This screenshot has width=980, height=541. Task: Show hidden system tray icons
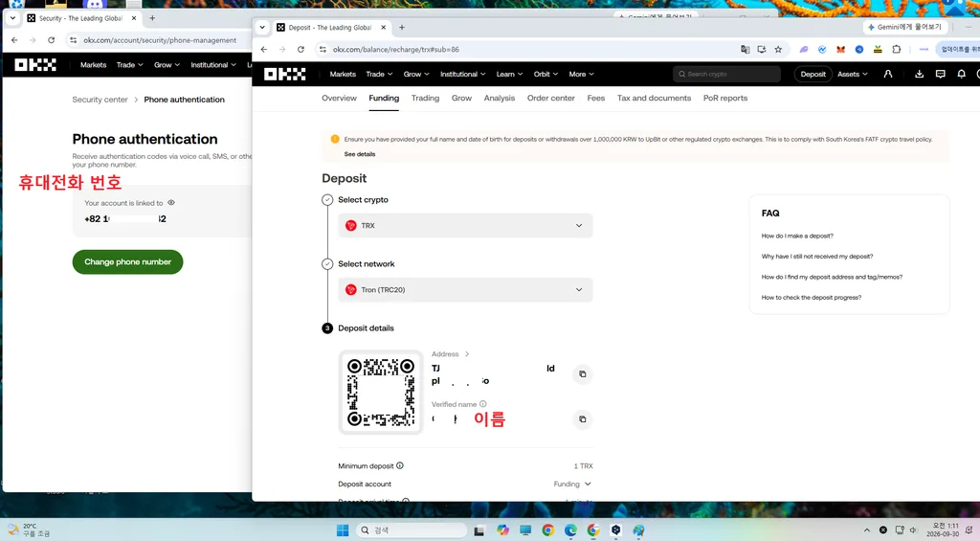pyautogui.click(x=867, y=530)
